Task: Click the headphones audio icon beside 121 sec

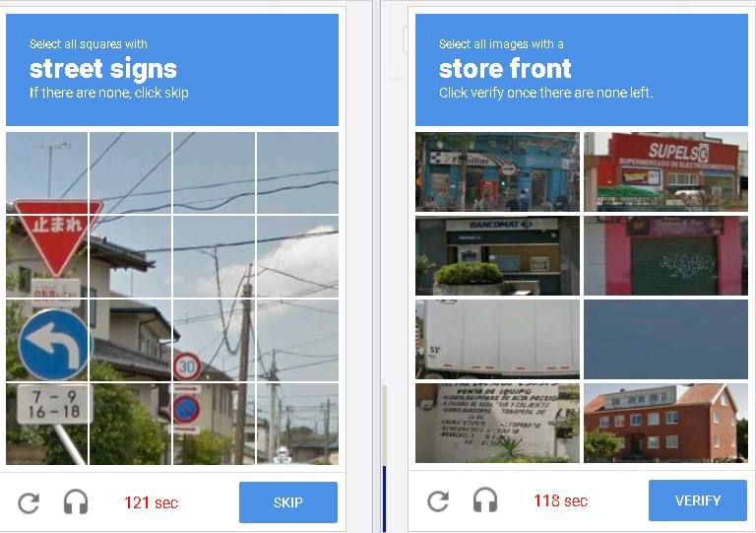Action: (76, 501)
